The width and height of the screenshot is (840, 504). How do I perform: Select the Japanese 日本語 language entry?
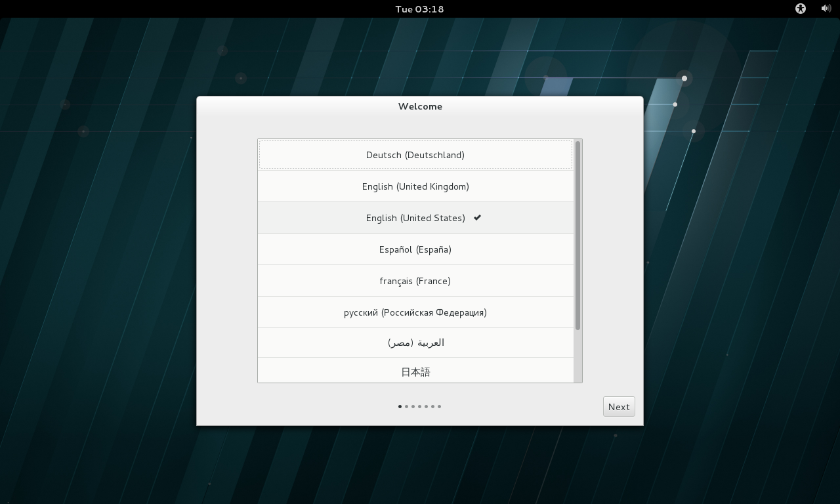(x=415, y=371)
